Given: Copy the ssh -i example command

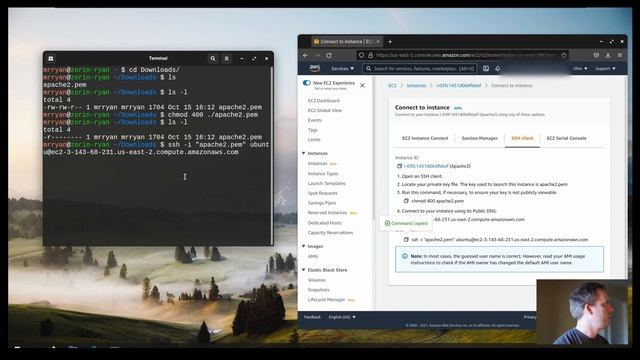Looking at the screenshot, I should [406, 240].
